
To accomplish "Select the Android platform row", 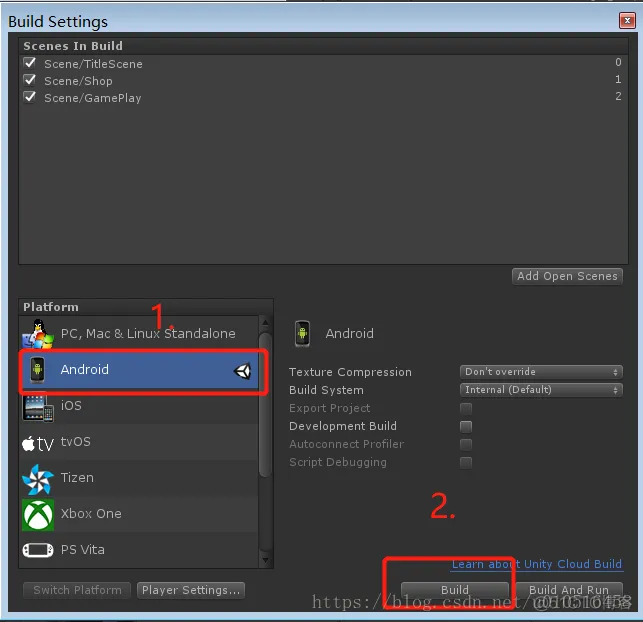I will [x=140, y=370].
